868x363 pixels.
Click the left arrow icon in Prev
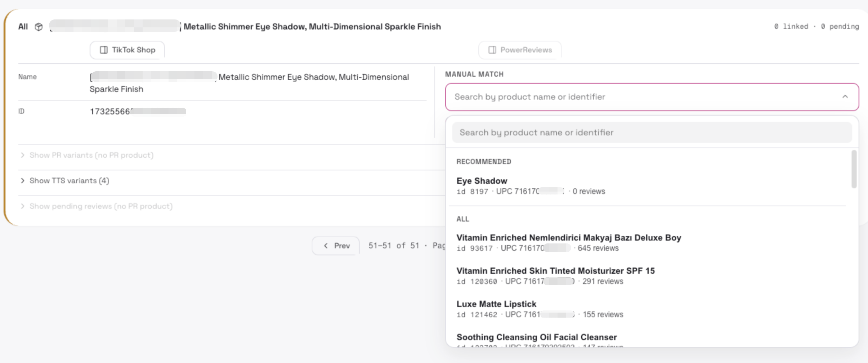[x=326, y=246]
